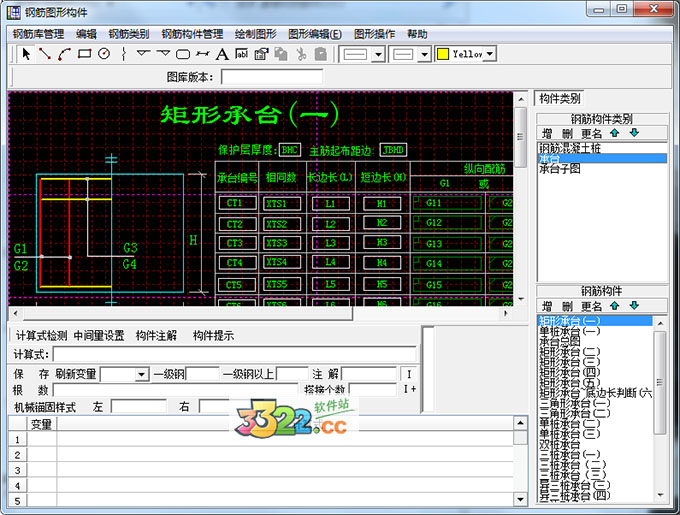Click into the 计算式 input field
680x515 pixels.
point(234,354)
